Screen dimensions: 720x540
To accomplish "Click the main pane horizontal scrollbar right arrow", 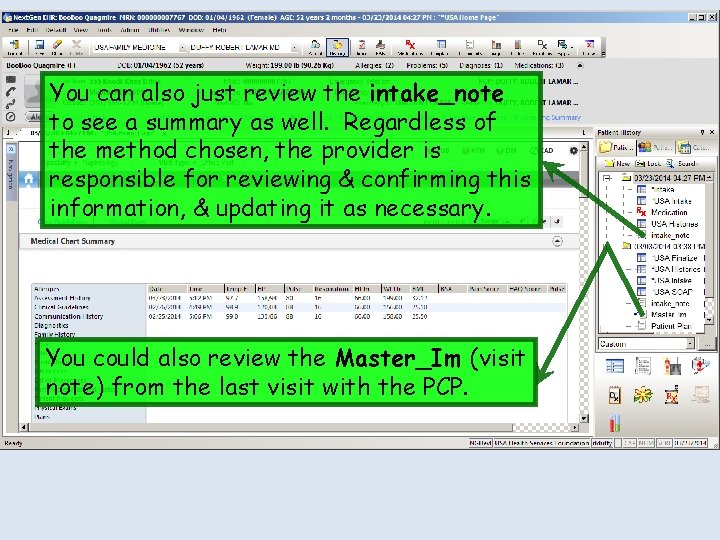I will pyautogui.click(x=574, y=428).
